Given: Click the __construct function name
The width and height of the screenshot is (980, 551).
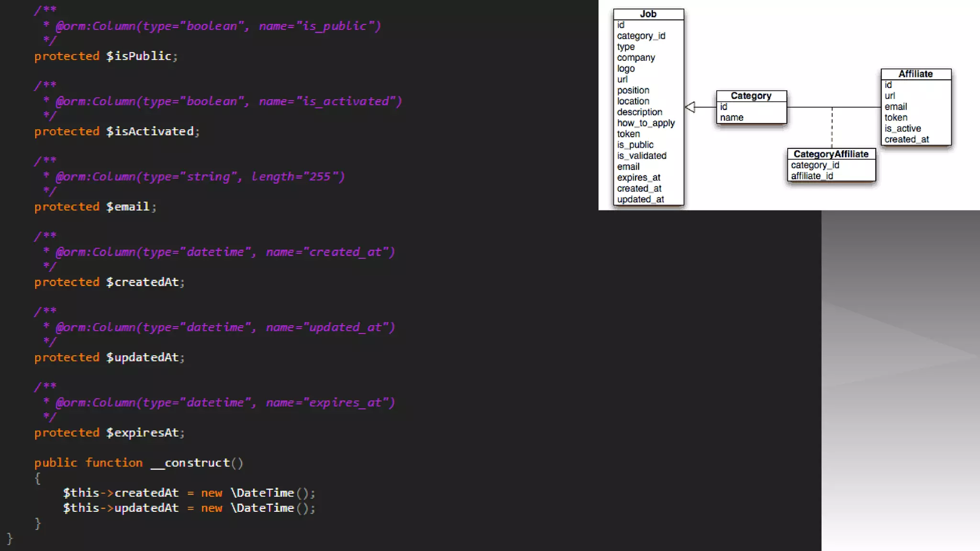Looking at the screenshot, I should (190, 463).
